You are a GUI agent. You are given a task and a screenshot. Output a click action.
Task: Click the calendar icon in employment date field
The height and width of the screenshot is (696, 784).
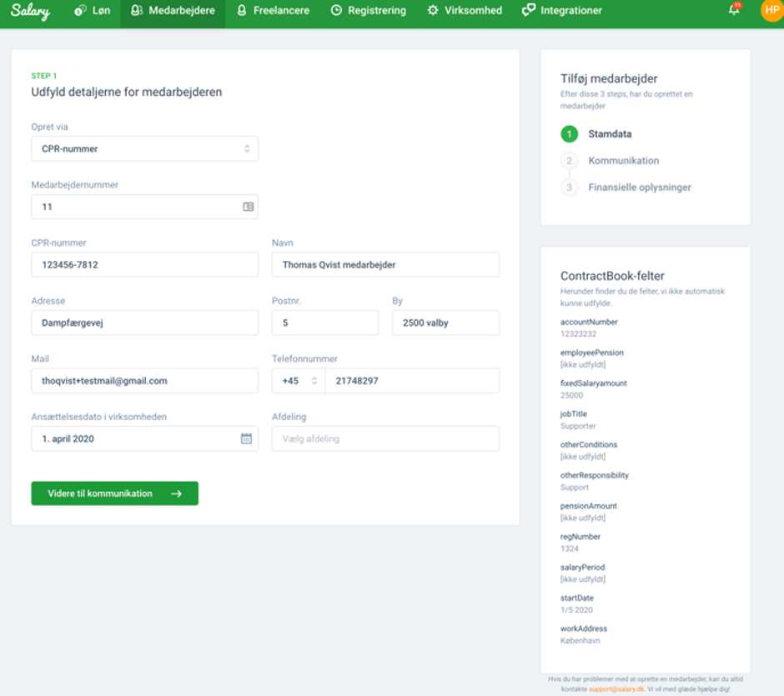pos(247,438)
